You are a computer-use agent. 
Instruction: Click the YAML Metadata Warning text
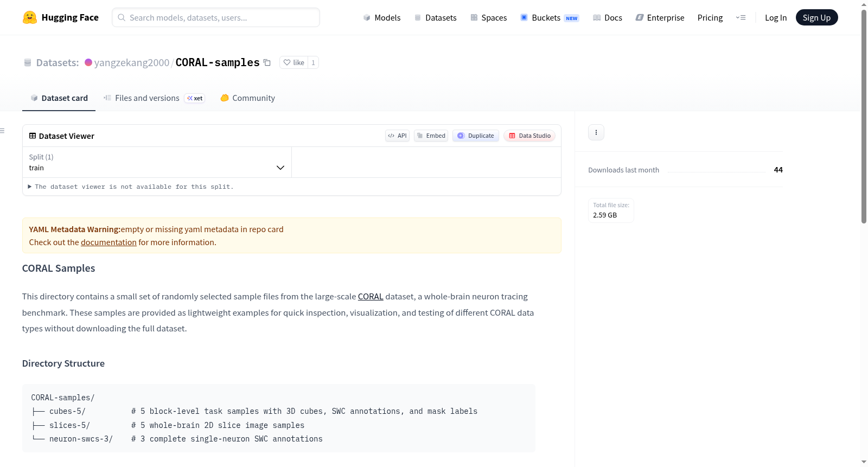(75, 229)
